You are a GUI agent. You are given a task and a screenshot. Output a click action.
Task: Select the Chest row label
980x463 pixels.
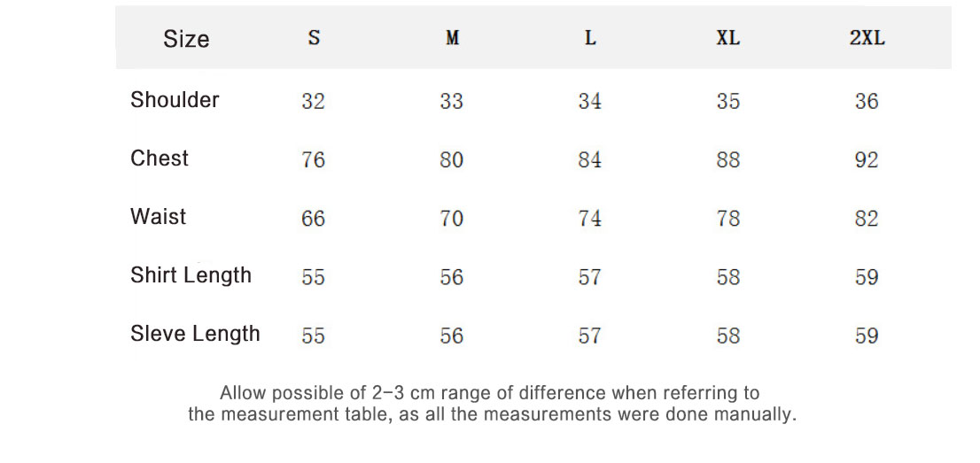pos(159,158)
